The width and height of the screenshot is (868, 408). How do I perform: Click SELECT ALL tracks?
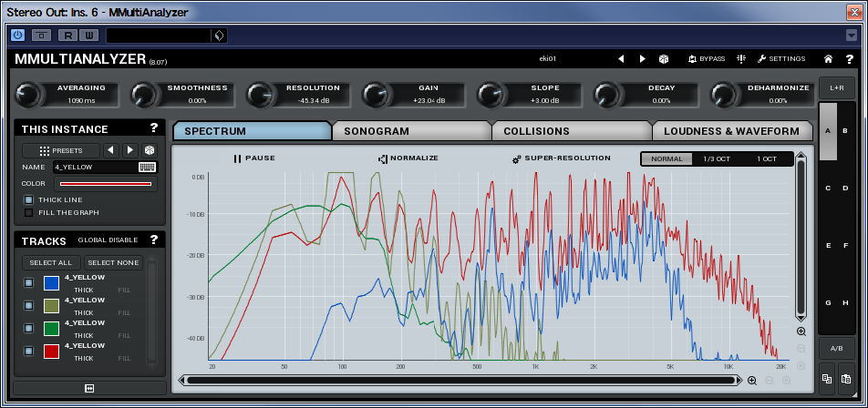pyautogui.click(x=51, y=262)
